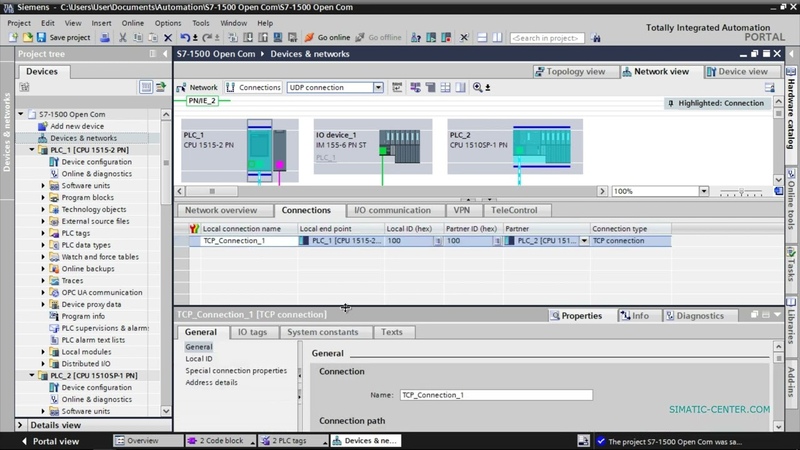Open the UDP connection type dropdown

[x=378, y=87]
